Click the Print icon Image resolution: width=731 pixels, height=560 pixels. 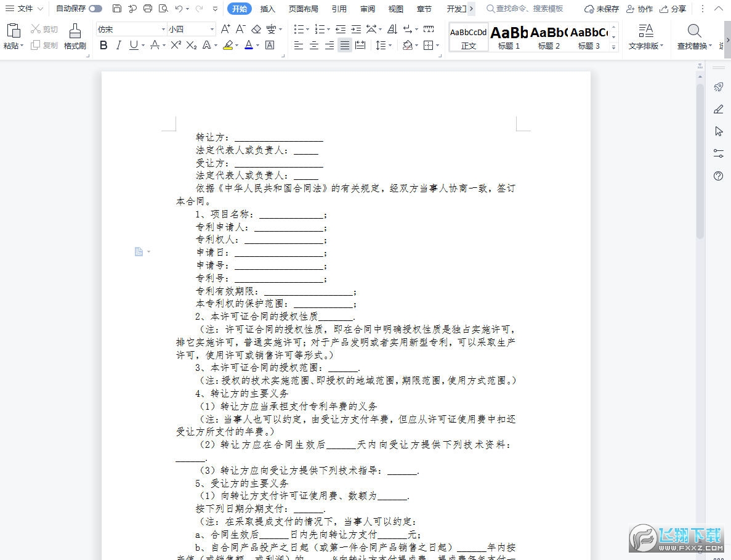click(x=148, y=9)
